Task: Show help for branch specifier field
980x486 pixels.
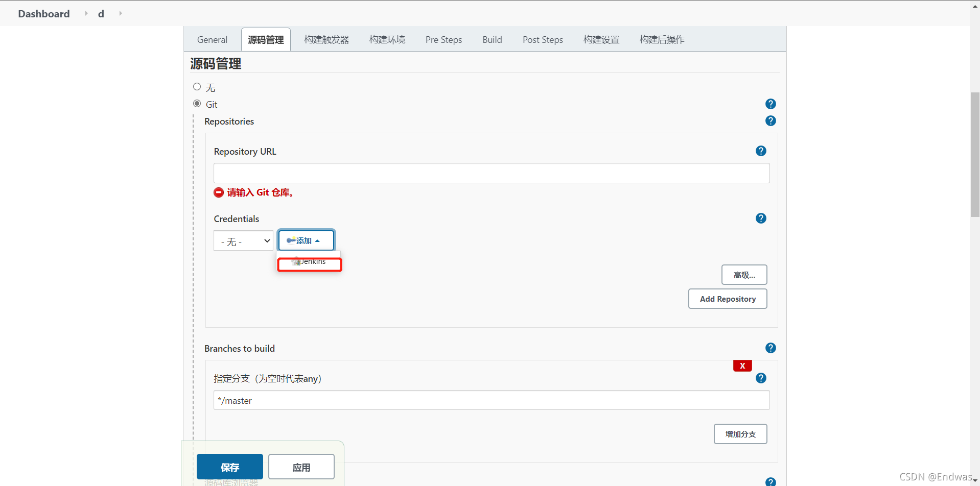Action: (x=761, y=378)
